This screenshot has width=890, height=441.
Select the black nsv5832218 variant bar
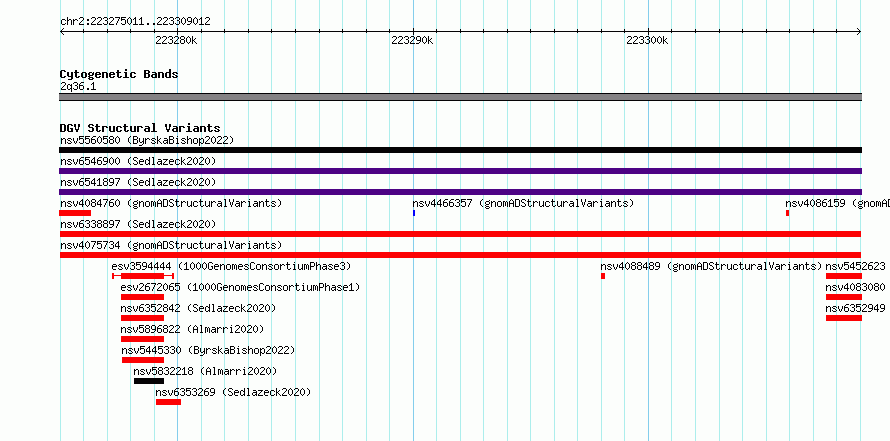149,381
